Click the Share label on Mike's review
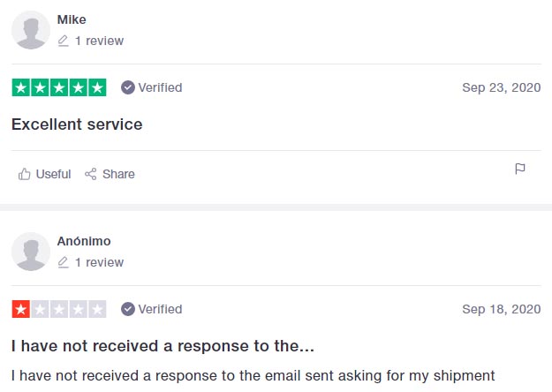The width and height of the screenshot is (552, 392). [118, 174]
